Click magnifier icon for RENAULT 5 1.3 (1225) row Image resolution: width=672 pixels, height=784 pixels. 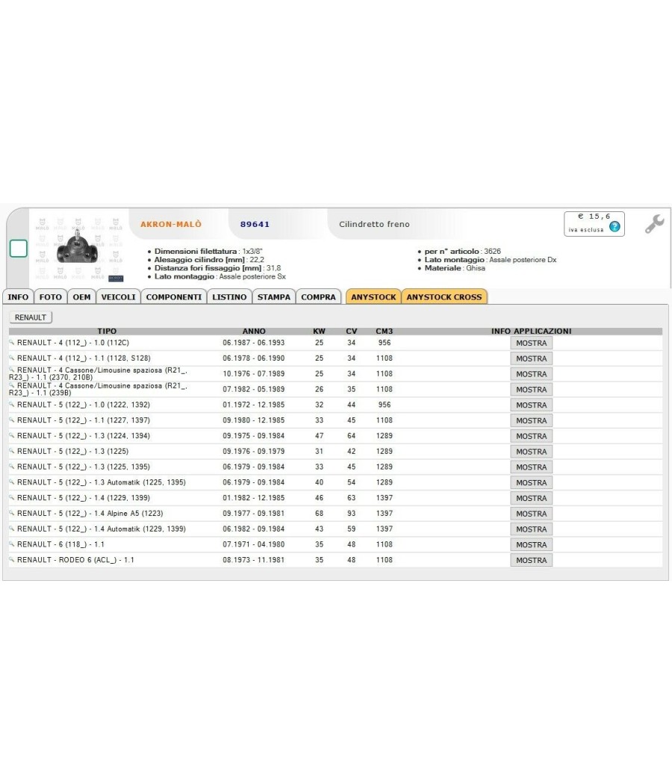pos(11,451)
